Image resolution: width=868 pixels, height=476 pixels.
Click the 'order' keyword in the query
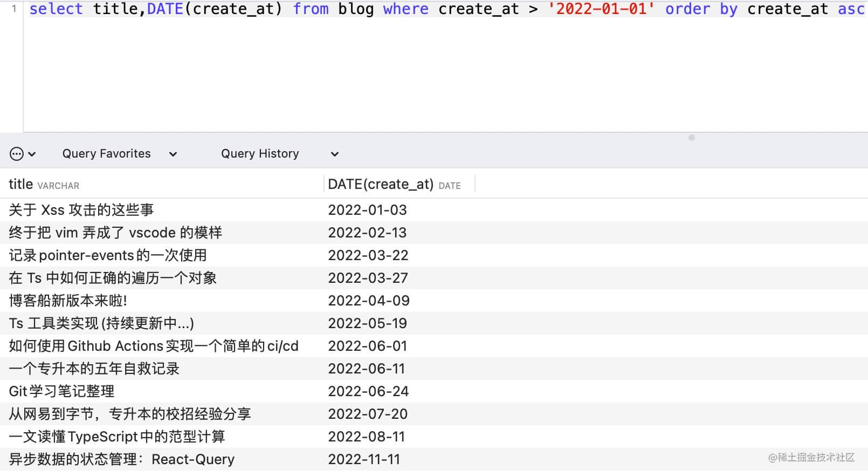[x=688, y=9]
